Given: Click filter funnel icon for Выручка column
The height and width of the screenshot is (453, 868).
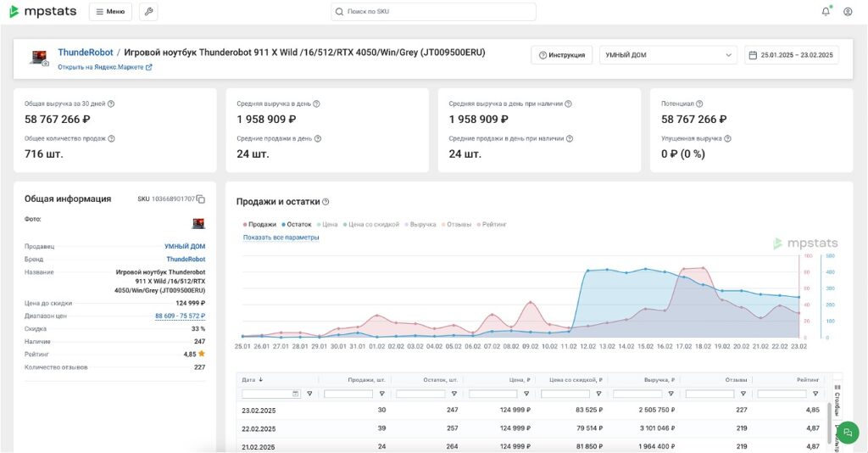Looking at the screenshot, I should click(x=671, y=394).
